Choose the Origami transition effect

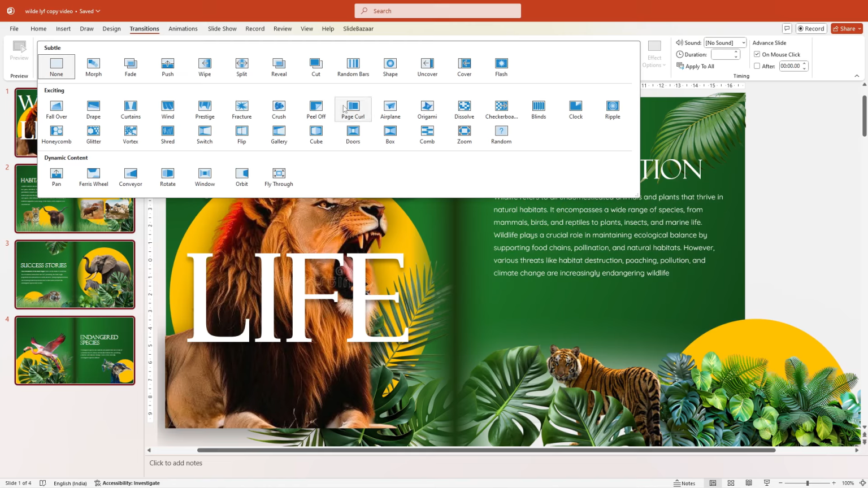coord(427,109)
